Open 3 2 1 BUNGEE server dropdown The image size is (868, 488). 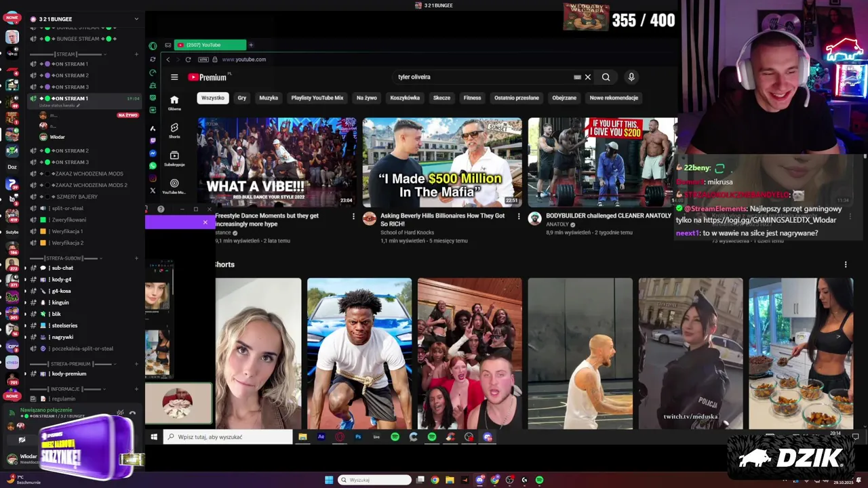pos(136,19)
